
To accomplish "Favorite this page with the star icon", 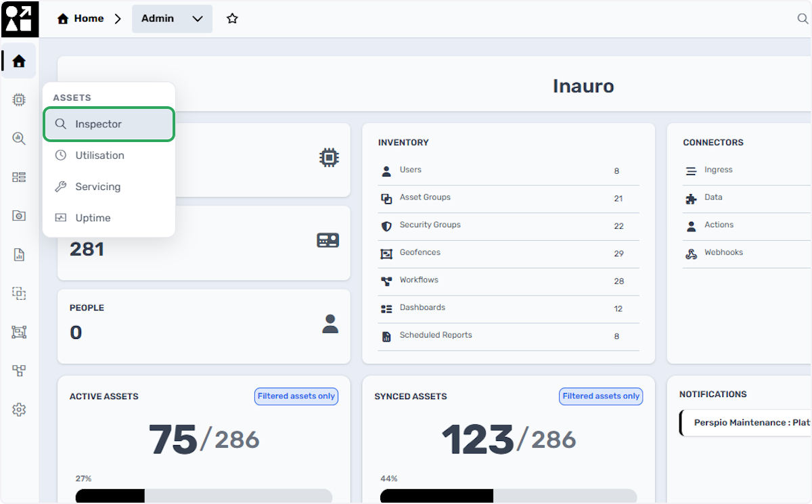I will (232, 19).
